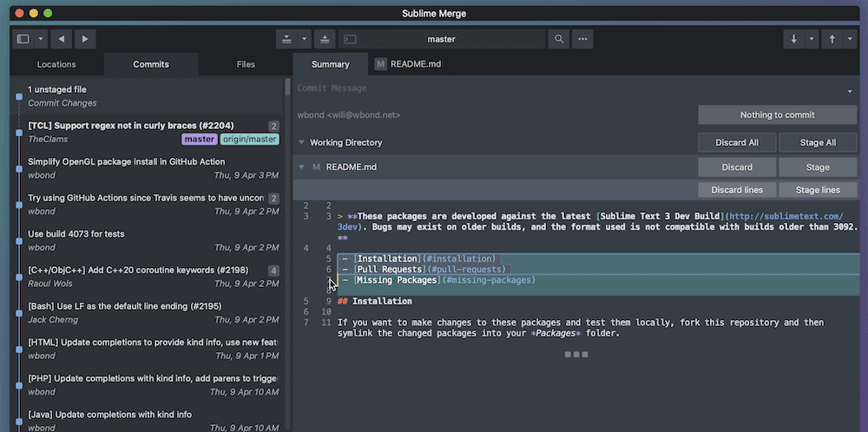The height and width of the screenshot is (432, 868).
Task: Open the more options ellipsis menu
Action: coord(582,39)
